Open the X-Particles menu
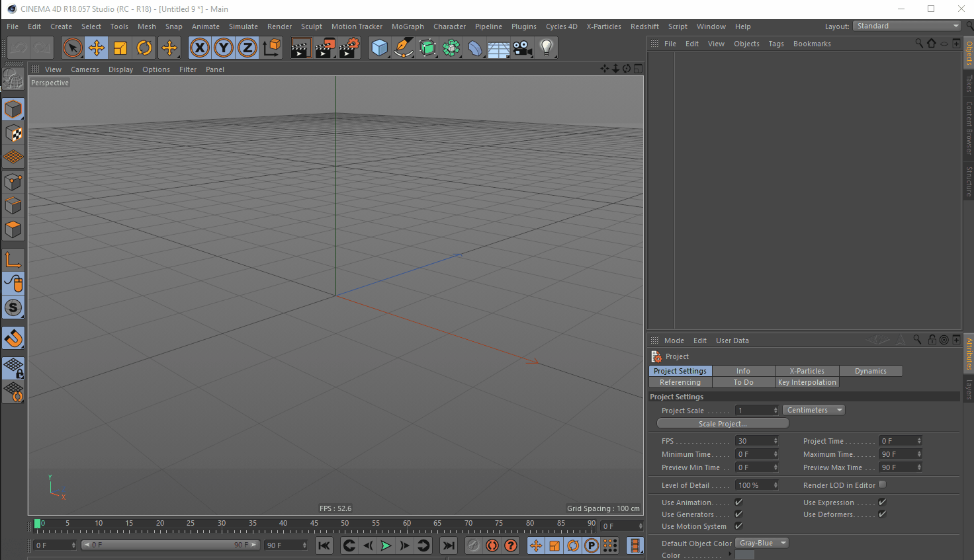Viewport: 974px width, 560px height. point(603,26)
